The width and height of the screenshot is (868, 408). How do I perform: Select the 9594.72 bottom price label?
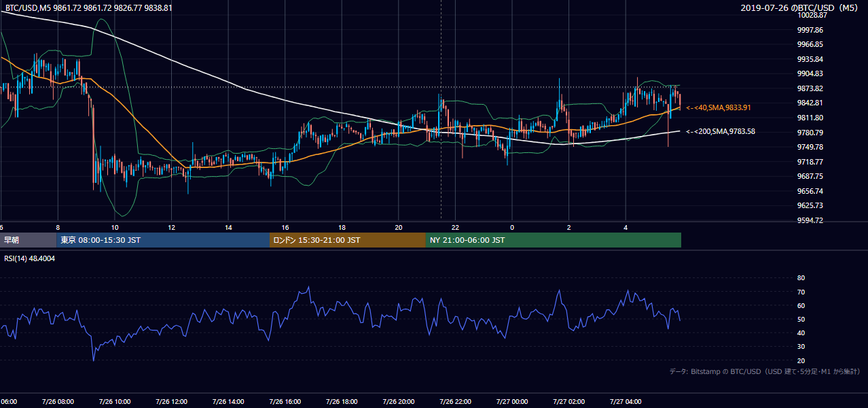pos(810,220)
